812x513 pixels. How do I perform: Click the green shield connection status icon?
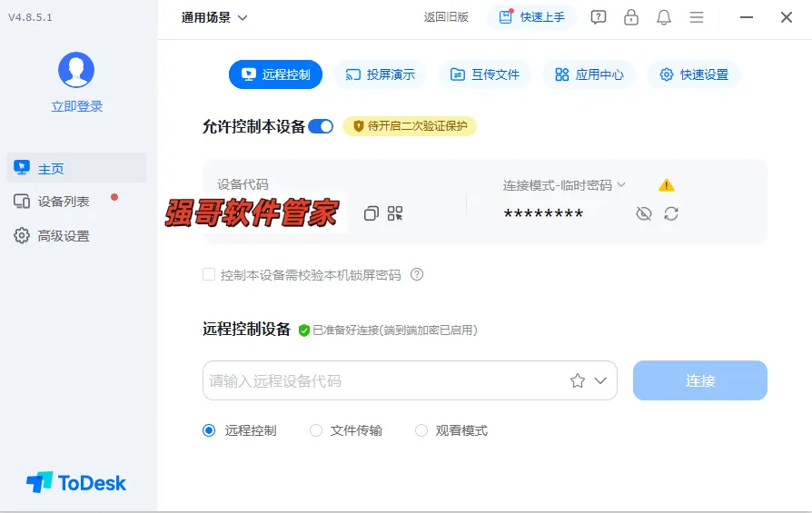304,330
